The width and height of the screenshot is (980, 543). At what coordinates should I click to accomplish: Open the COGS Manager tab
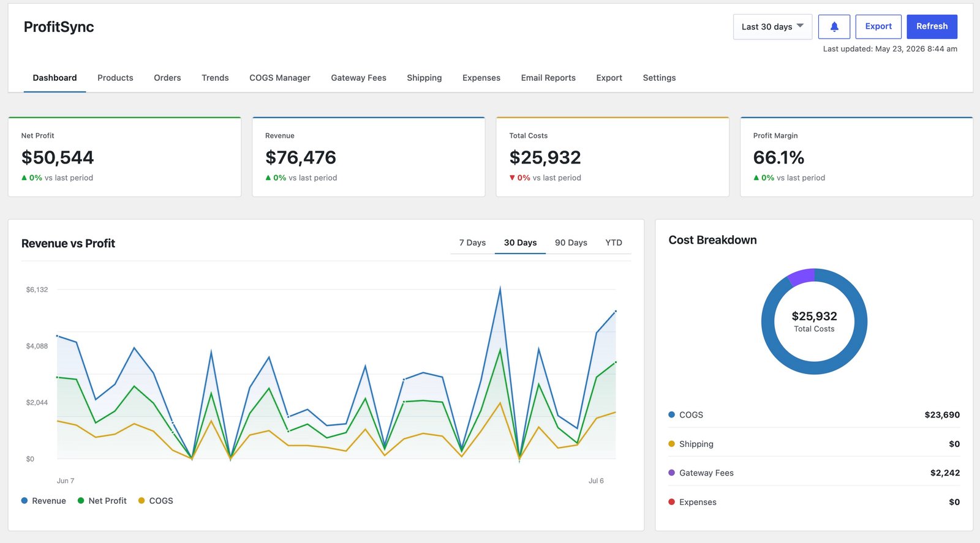pos(280,78)
